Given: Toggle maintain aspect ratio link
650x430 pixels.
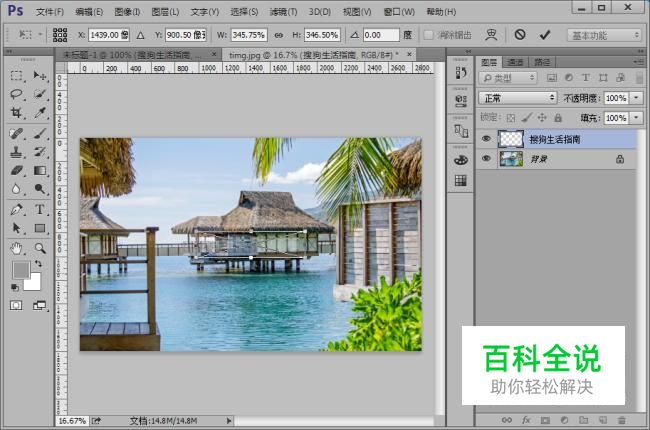Looking at the screenshot, I should coord(279,35).
